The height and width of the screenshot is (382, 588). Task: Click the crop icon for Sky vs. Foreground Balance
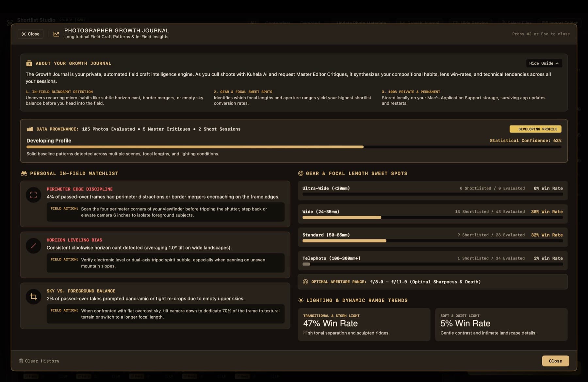click(33, 297)
